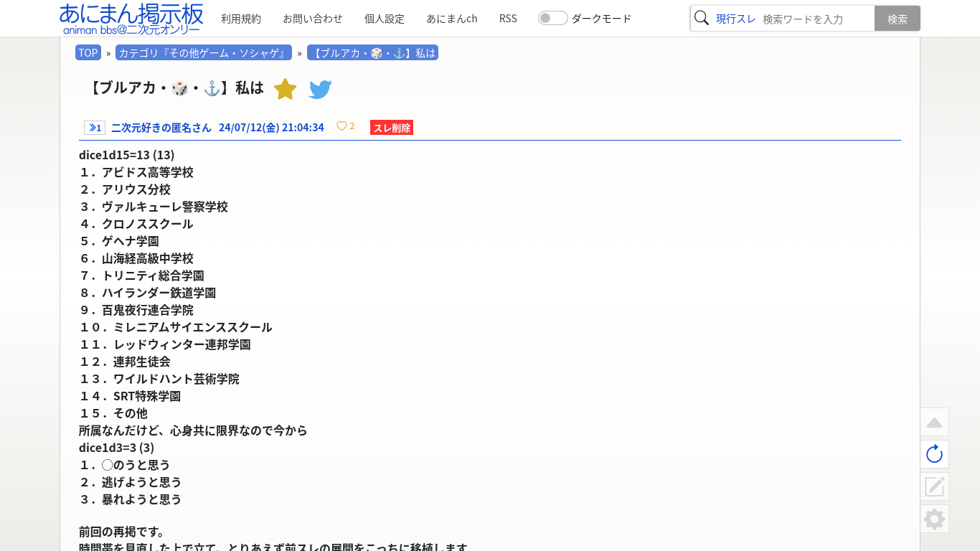Click the blue reload icon
The height and width of the screenshot is (551, 980).
934,454
